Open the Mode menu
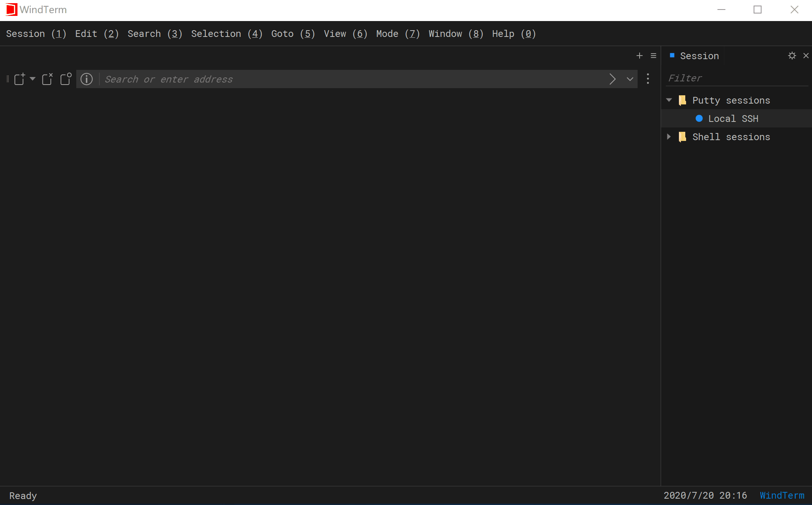 398,34
